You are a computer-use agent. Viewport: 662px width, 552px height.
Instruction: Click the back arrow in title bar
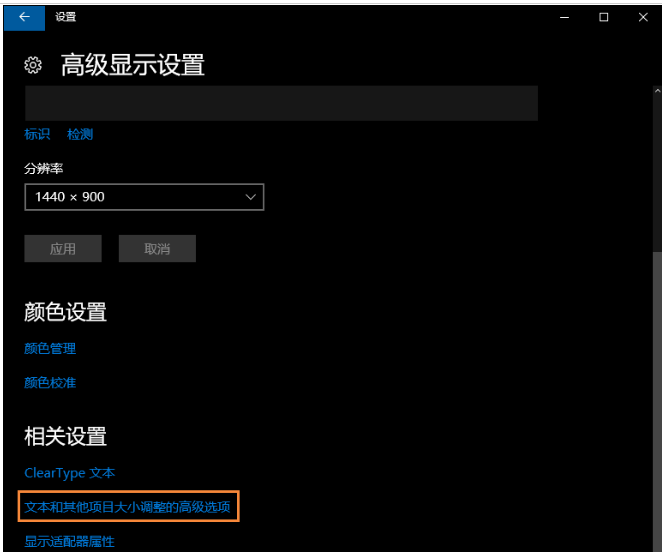pos(23,17)
